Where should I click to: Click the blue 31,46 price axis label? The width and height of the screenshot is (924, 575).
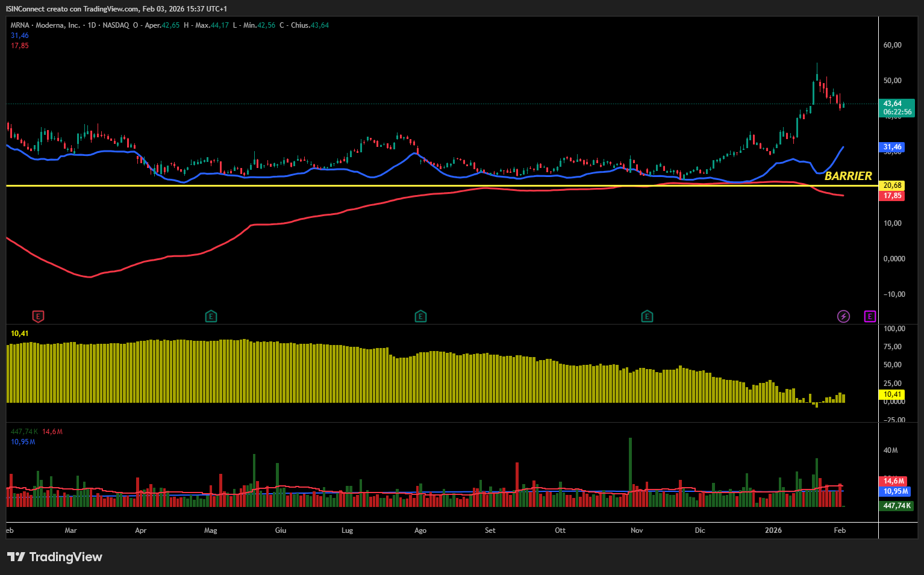[893, 147]
